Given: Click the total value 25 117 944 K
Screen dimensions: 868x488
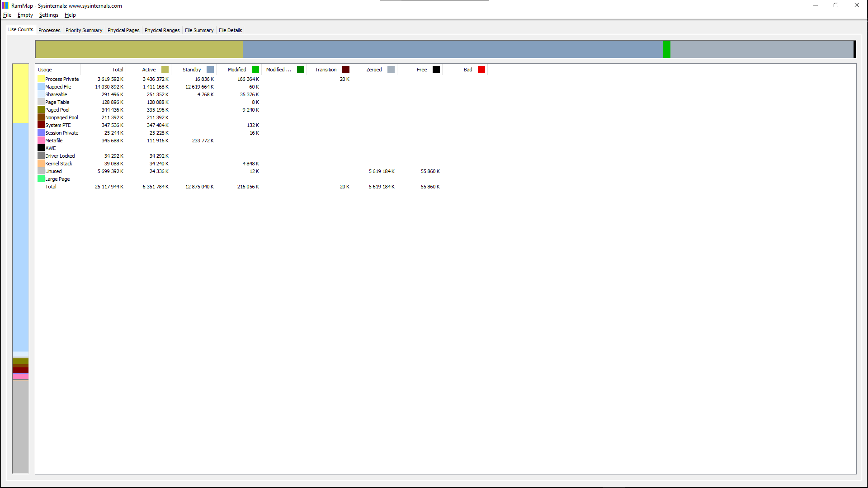Looking at the screenshot, I should (109, 187).
